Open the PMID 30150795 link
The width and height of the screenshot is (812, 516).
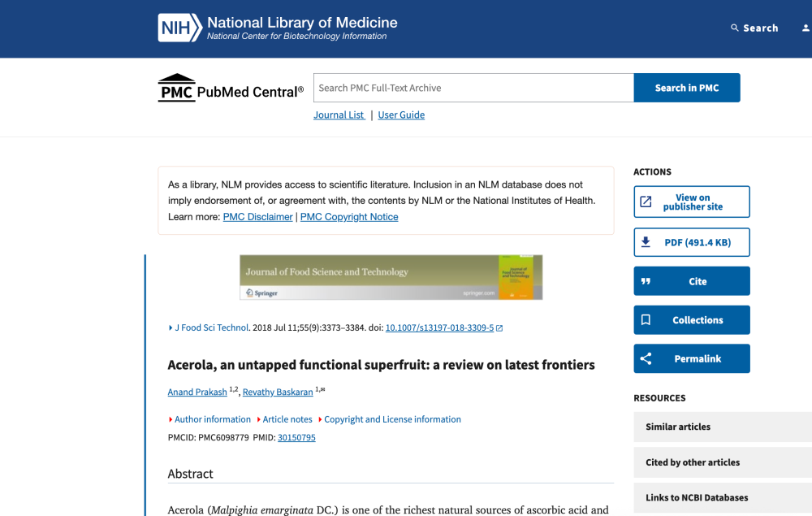click(296, 438)
